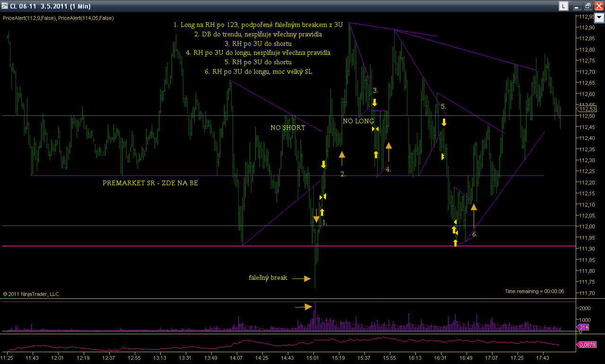Image resolution: width=605 pixels, height=364 pixels.
Task: Open the dropdown arrow above the price axis
Action: tap(599, 18)
